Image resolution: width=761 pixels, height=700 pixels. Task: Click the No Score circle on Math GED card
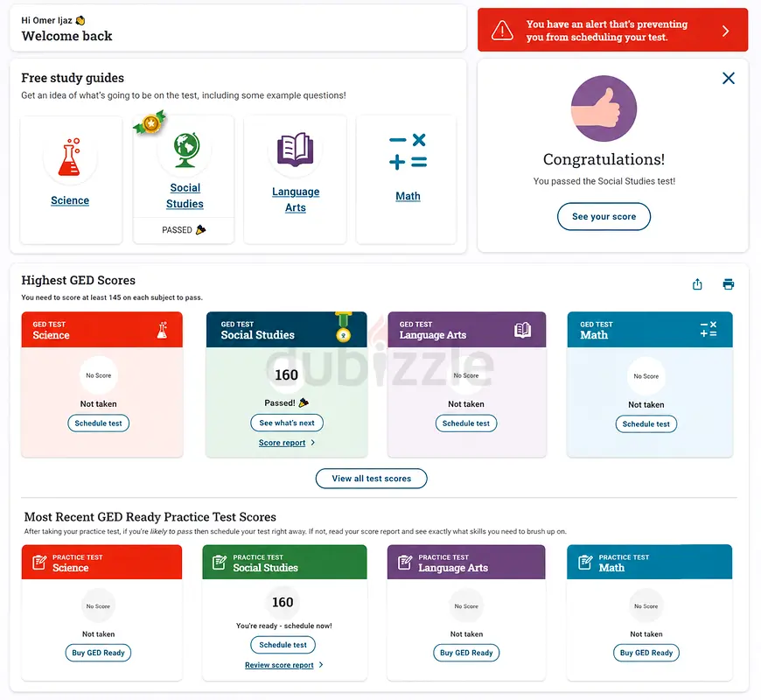tap(646, 376)
